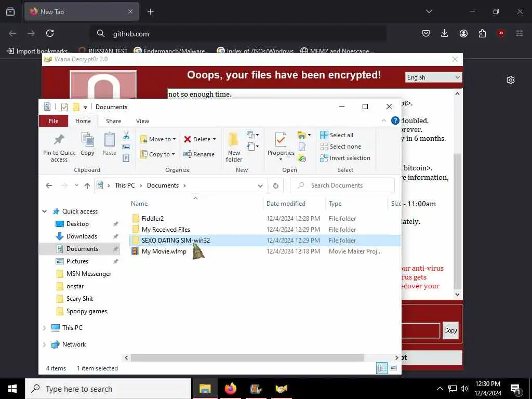The height and width of the screenshot is (399, 532).
Task: Click the Copy icon in Clipboard group
Action: [x=87, y=144]
